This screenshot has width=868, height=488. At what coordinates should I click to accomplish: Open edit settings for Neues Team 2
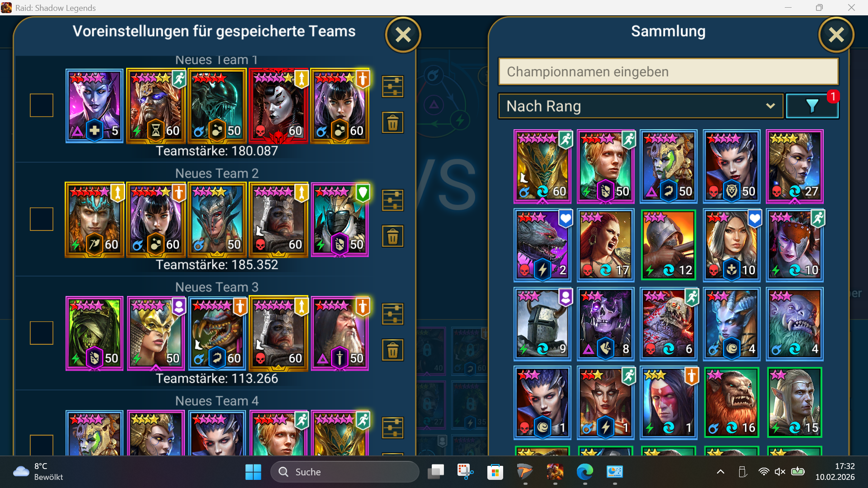click(x=392, y=200)
